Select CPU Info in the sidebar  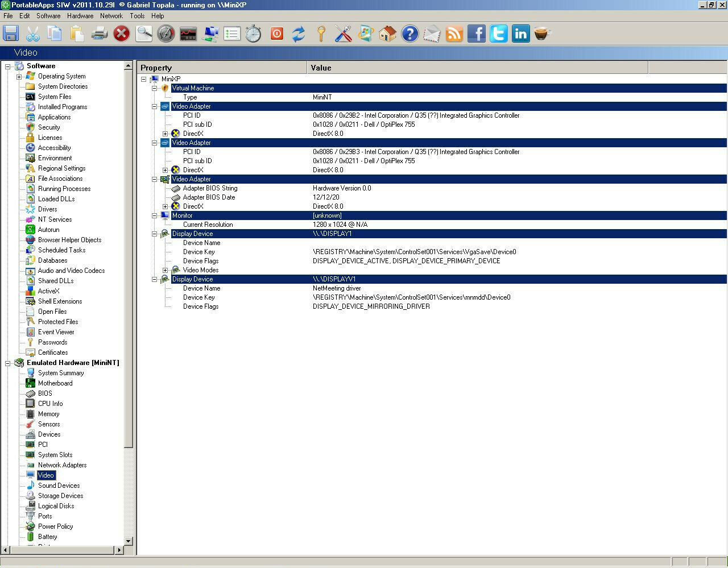coord(50,404)
